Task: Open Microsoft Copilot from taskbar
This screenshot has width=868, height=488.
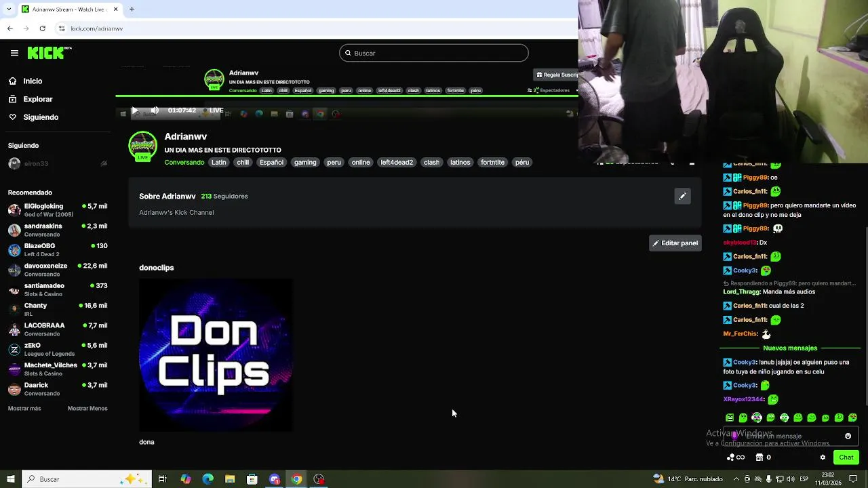Action: click(x=185, y=479)
